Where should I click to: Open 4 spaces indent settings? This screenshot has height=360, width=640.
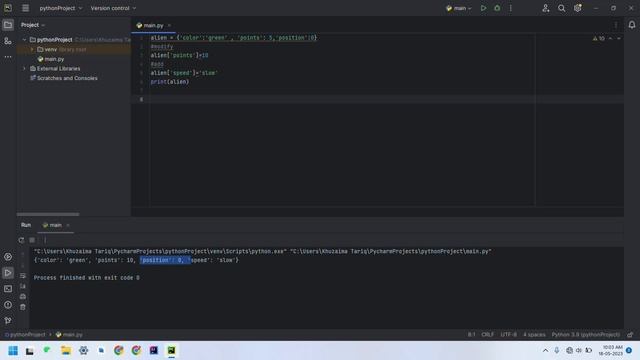point(534,335)
